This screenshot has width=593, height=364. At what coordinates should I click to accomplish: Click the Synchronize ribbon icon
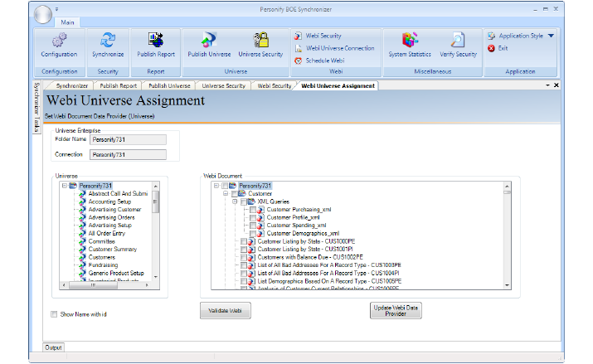[107, 41]
